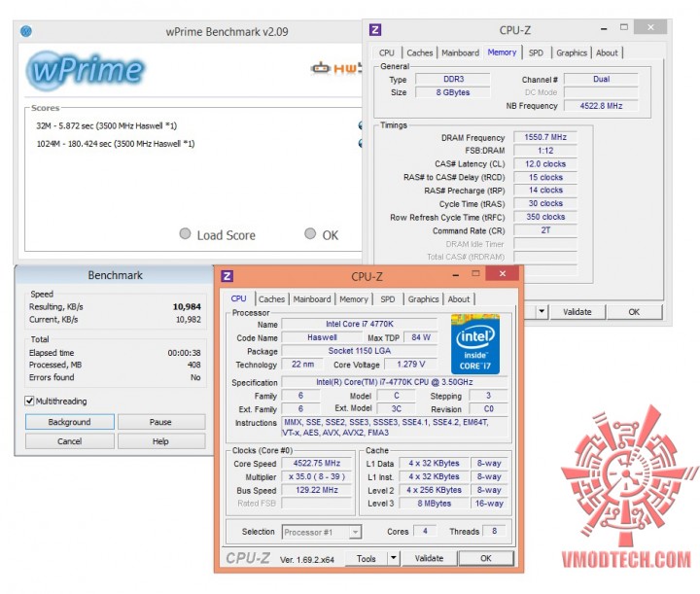This screenshot has width=700, height=594.
Task: Cancel the benchmark
Action: point(70,441)
